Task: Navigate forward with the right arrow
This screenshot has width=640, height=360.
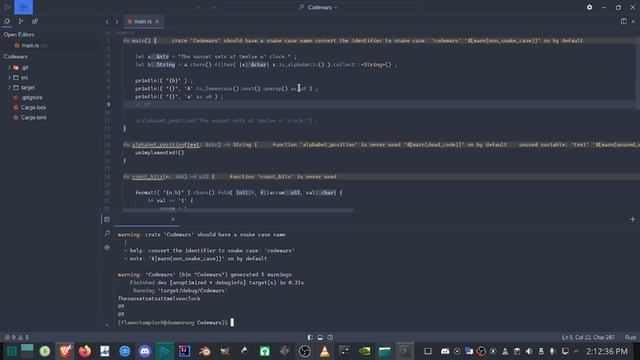Action: coord(117,22)
